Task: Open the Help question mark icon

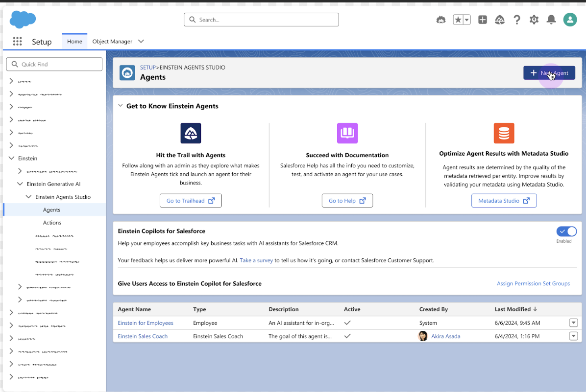Action: 517,20
